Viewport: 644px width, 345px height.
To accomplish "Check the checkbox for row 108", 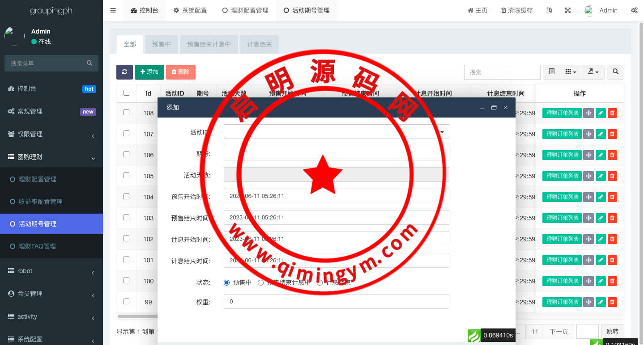I will coord(126,113).
